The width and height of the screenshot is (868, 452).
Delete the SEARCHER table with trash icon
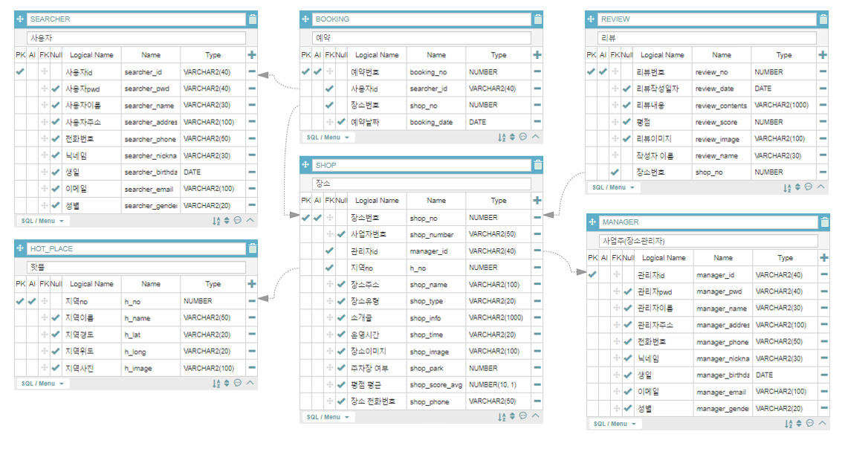[x=253, y=19]
